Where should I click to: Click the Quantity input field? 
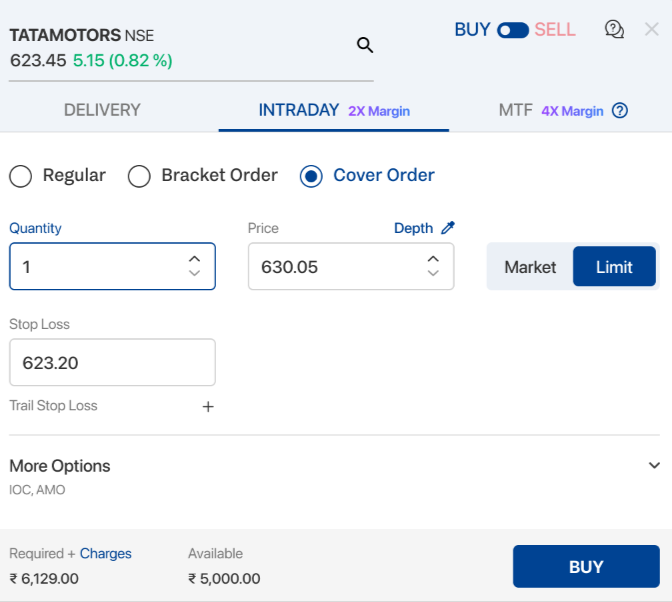112,267
